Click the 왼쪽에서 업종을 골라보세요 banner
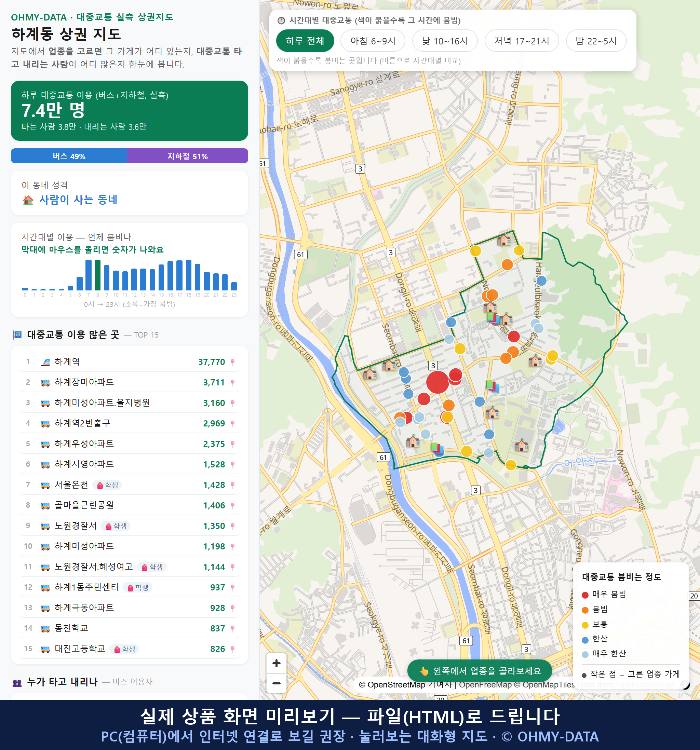This screenshot has height=750, width=700. pyautogui.click(x=480, y=671)
